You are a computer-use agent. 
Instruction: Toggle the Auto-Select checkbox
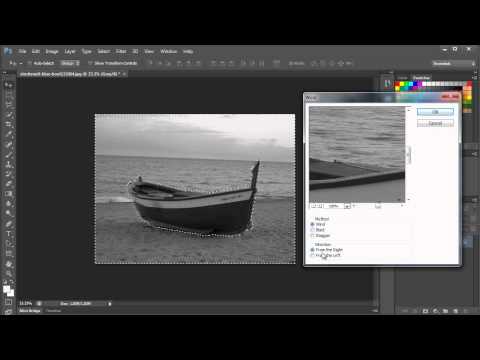pos(30,63)
